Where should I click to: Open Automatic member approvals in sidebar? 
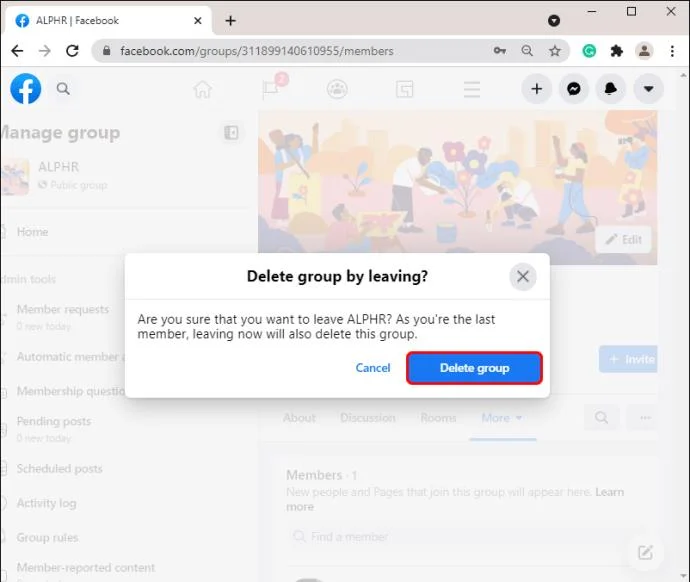pos(71,356)
